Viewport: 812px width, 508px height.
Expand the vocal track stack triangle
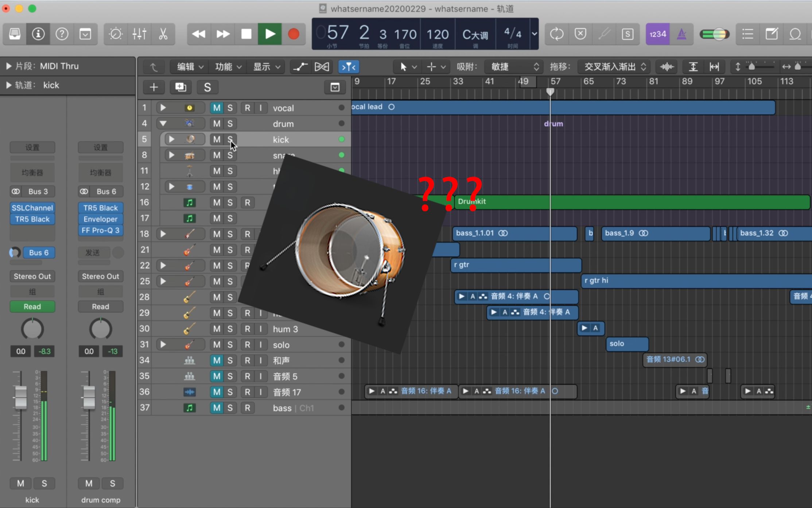tap(163, 108)
